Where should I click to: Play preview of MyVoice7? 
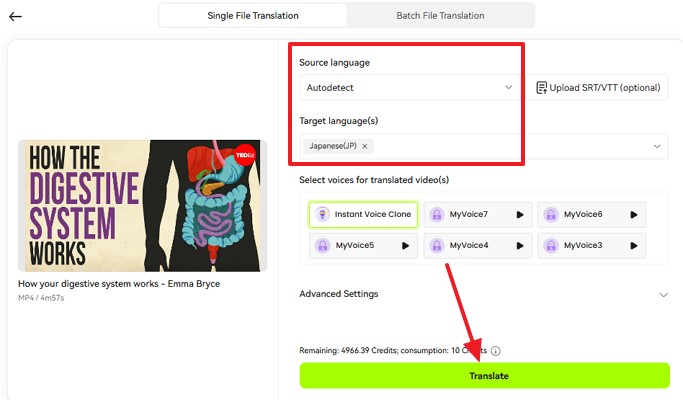pos(519,214)
